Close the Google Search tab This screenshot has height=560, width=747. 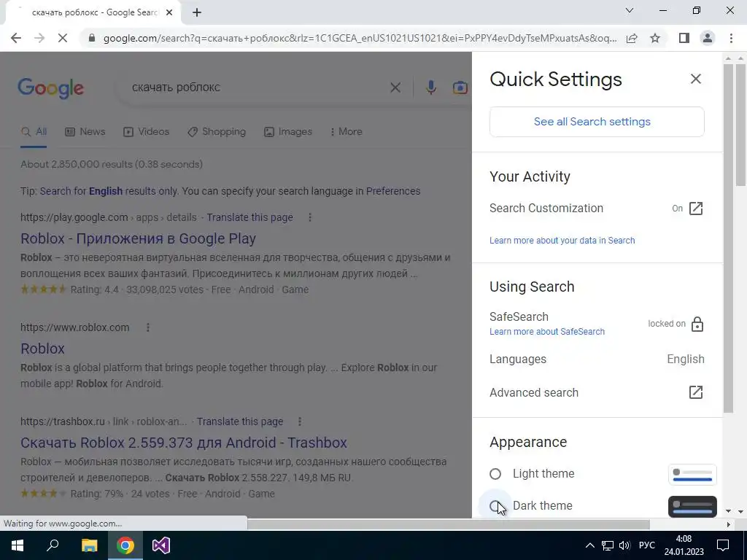click(169, 12)
